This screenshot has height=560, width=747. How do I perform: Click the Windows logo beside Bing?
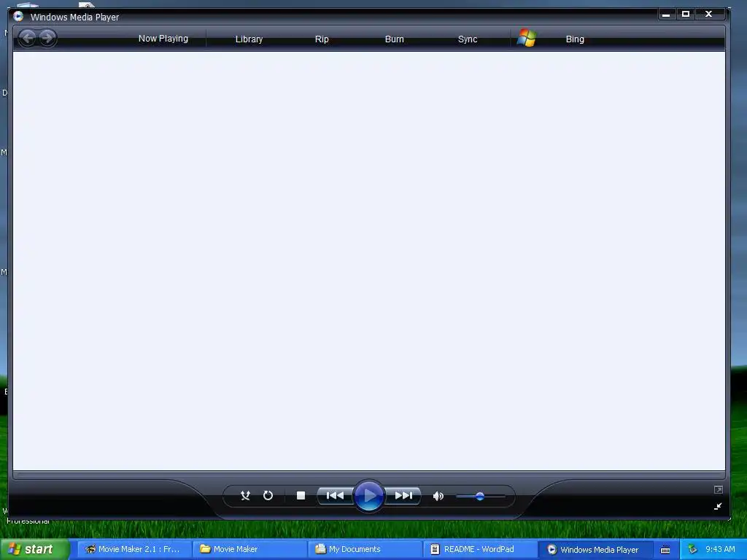pos(527,38)
